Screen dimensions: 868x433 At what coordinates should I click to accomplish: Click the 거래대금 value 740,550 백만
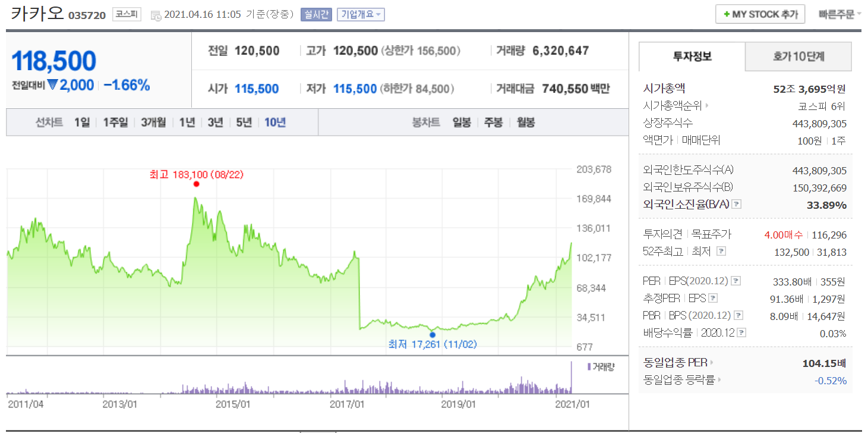576,89
